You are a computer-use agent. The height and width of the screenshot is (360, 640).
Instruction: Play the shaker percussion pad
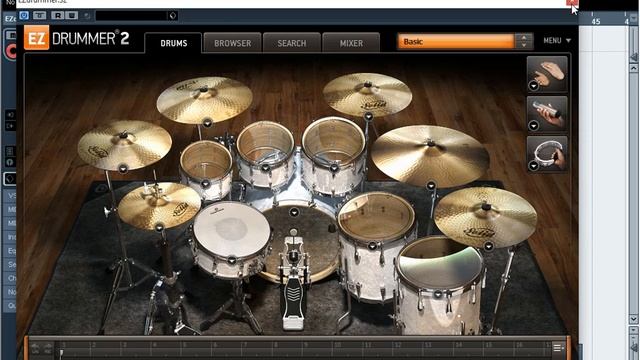(547, 113)
